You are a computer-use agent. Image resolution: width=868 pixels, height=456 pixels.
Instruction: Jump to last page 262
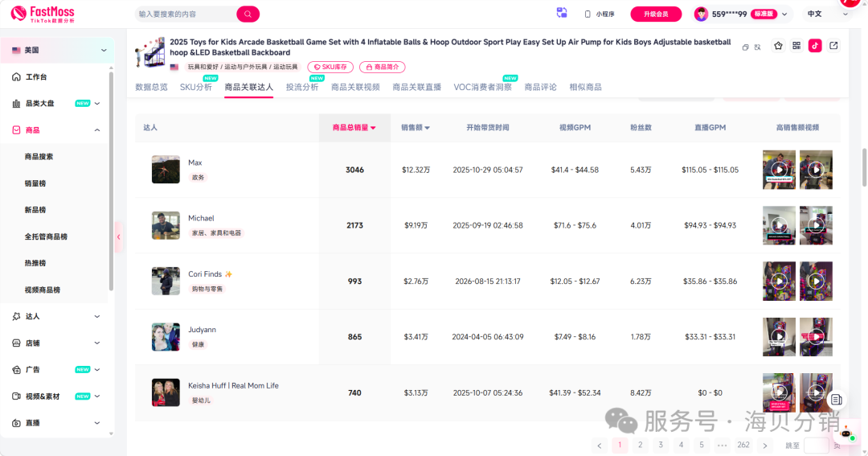(743, 445)
